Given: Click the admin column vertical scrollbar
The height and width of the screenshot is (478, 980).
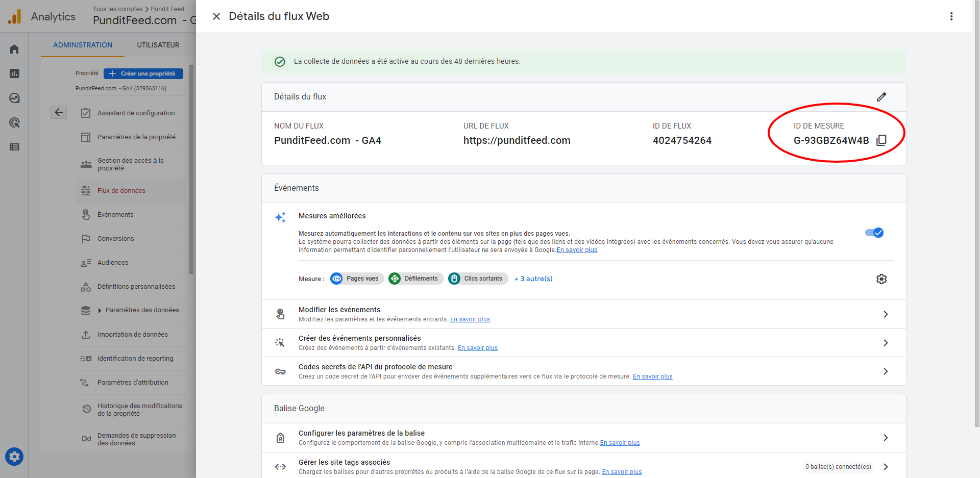Looking at the screenshot, I should [x=191, y=168].
